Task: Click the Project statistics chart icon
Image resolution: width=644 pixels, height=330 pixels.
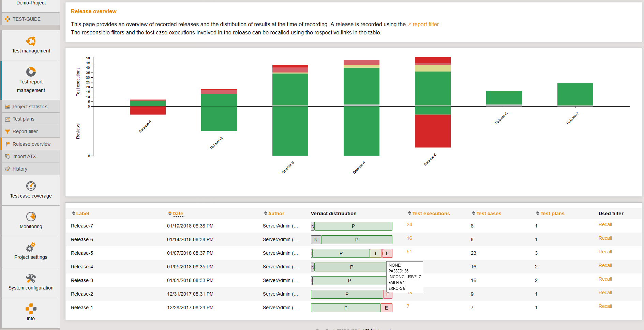Action: tap(8, 107)
